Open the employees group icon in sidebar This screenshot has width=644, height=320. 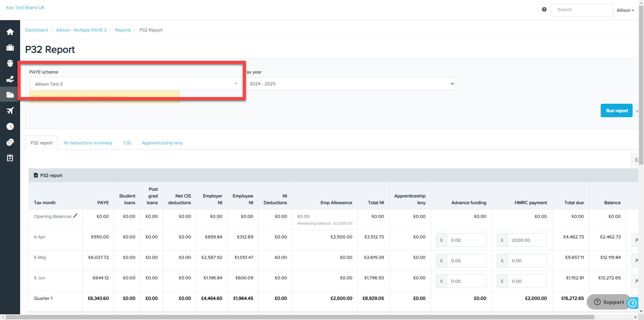click(x=10, y=63)
